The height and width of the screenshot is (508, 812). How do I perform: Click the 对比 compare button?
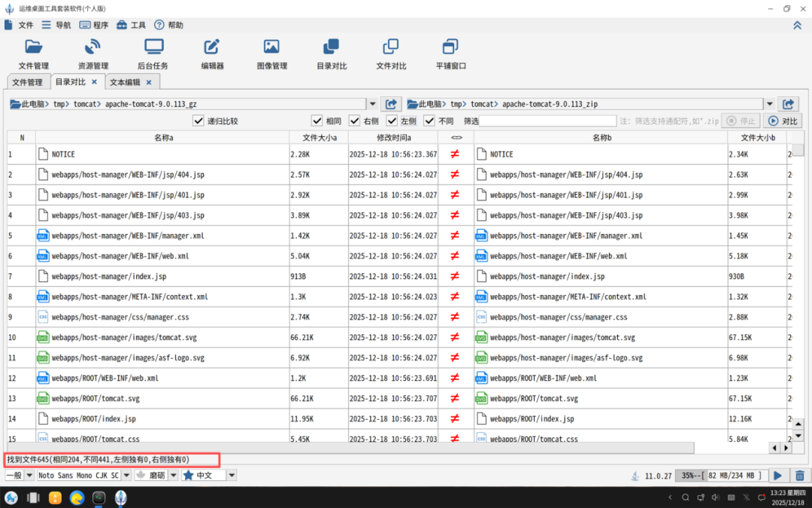click(783, 120)
